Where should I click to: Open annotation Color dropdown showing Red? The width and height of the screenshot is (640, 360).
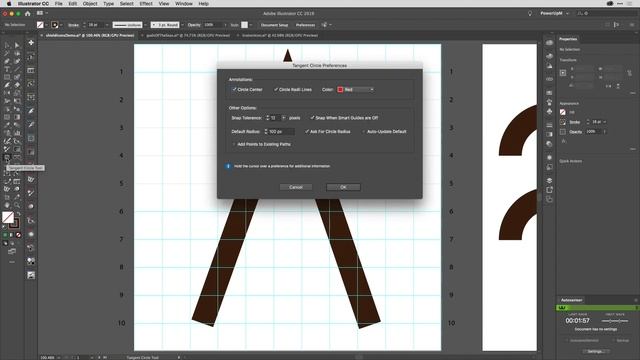pos(355,89)
